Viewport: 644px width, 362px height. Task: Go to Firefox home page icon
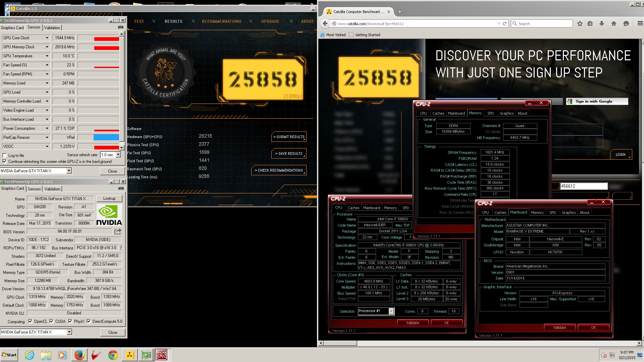[614, 23]
